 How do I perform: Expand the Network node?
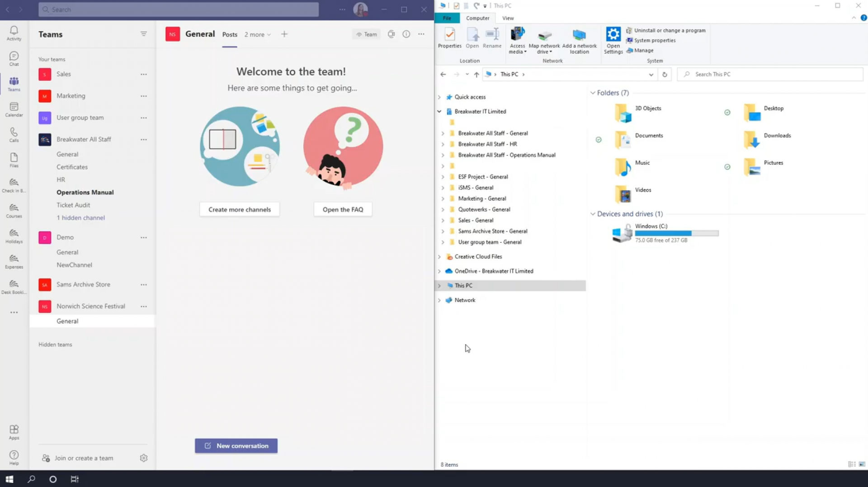pos(439,300)
